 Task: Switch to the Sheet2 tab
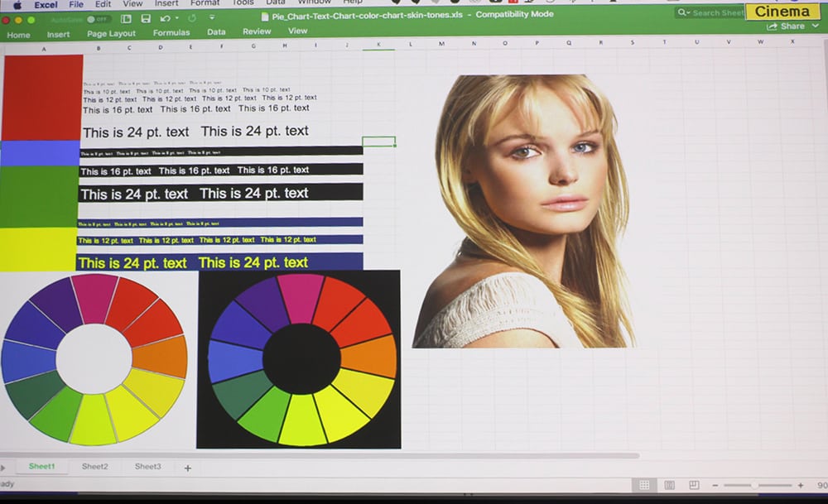[x=94, y=467]
